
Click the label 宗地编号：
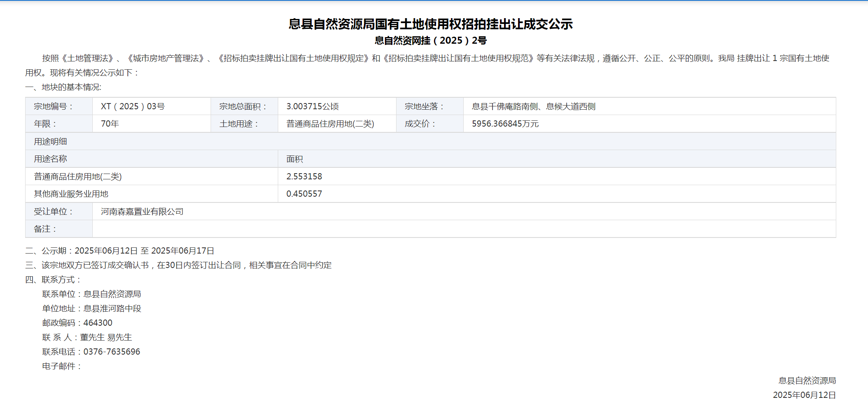pyautogui.click(x=54, y=106)
